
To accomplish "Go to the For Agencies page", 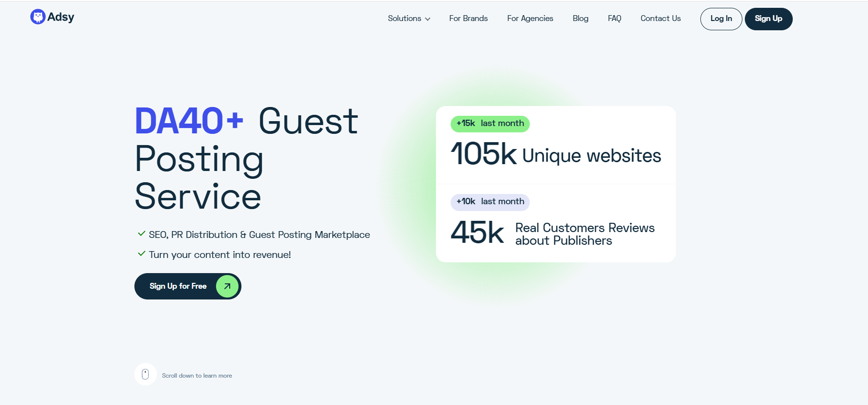I will click(x=530, y=19).
